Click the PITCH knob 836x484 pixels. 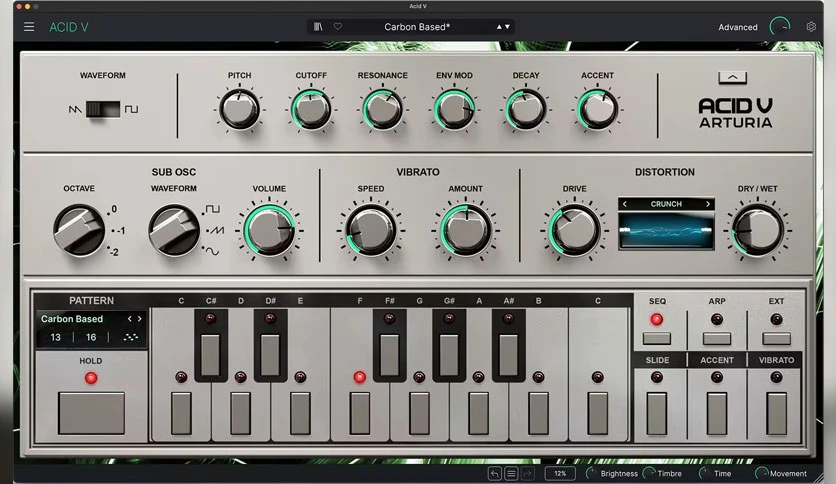[239, 109]
